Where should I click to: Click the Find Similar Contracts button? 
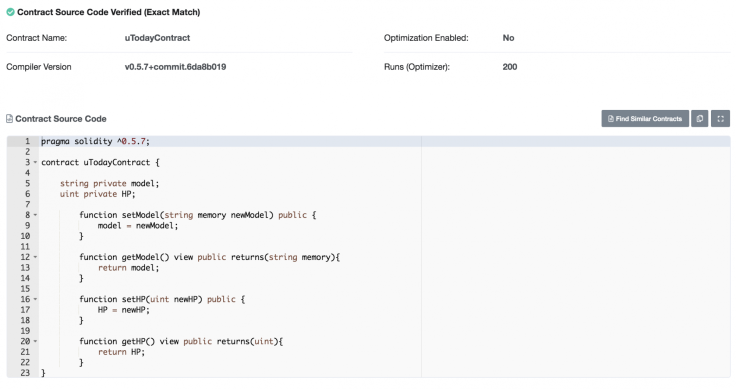(645, 119)
